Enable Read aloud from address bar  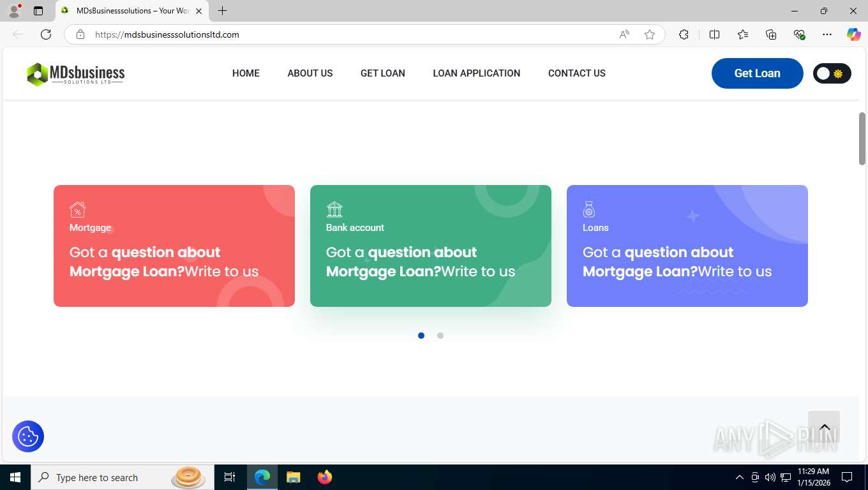tap(624, 34)
